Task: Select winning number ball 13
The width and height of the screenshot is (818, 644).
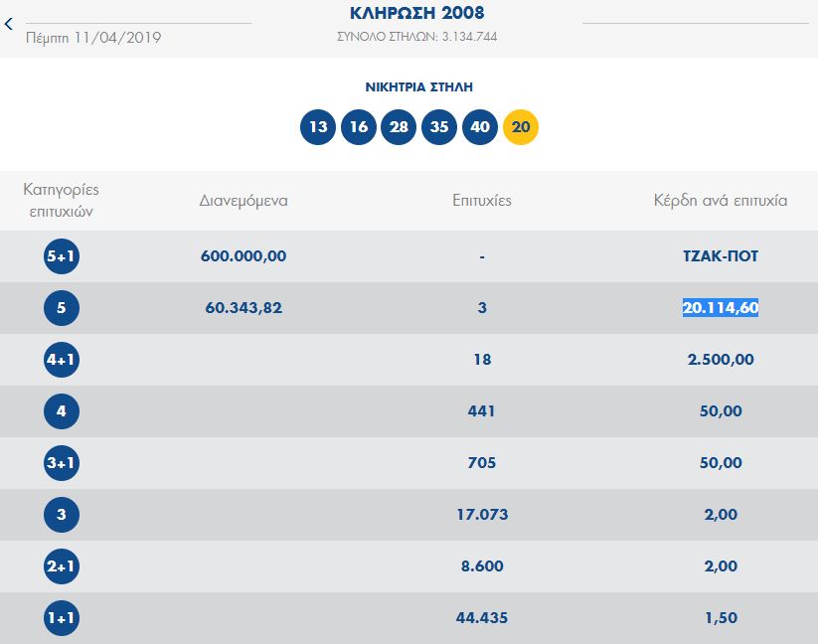Action: [318, 127]
